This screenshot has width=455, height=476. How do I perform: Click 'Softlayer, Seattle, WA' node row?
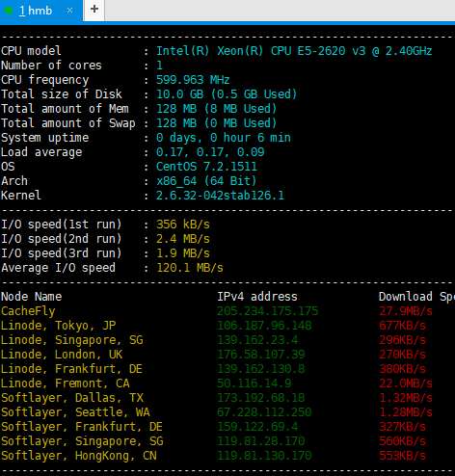(75, 412)
